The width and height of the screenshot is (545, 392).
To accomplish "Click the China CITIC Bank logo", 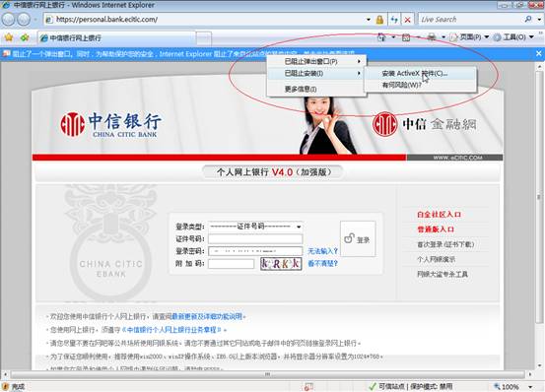I will pyautogui.click(x=110, y=124).
